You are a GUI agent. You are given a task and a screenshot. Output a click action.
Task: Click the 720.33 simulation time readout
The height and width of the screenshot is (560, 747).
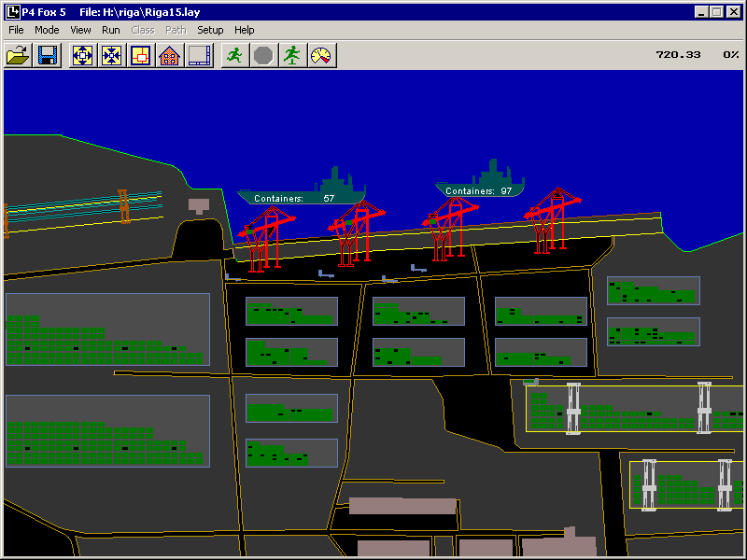(x=678, y=55)
